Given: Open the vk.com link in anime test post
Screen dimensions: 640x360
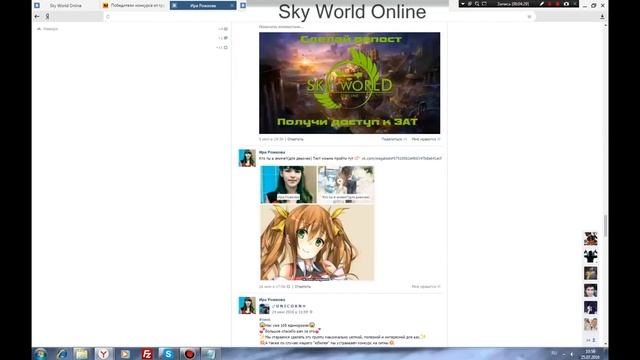Looking at the screenshot, I should pyautogui.click(x=402, y=158).
